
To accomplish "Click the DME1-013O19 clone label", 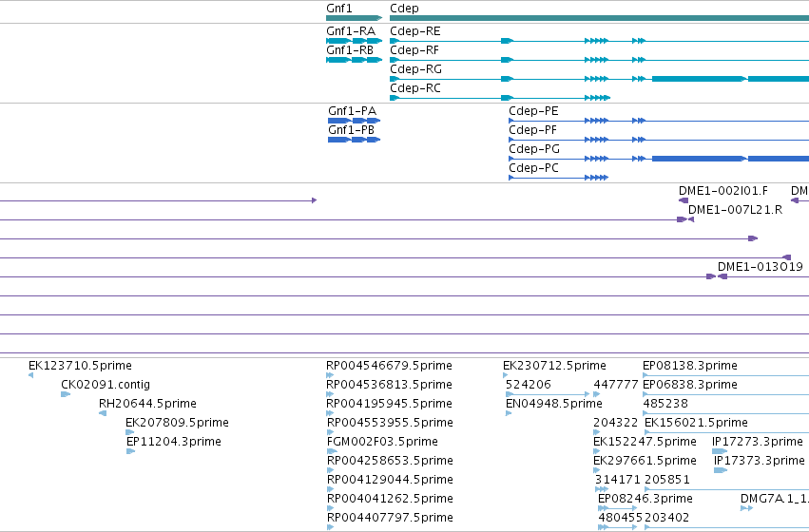I will tap(760, 267).
